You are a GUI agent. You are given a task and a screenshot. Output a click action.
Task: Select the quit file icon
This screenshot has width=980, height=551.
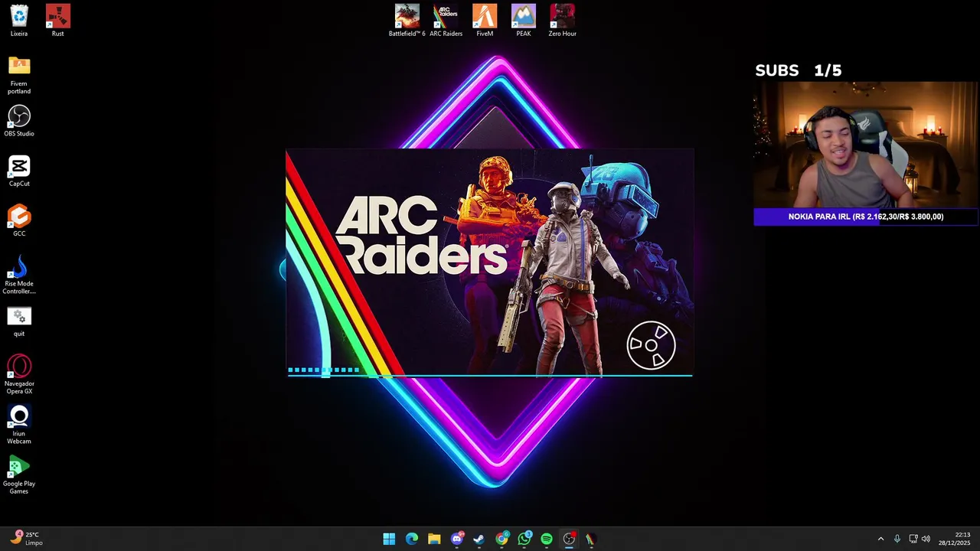19,321
